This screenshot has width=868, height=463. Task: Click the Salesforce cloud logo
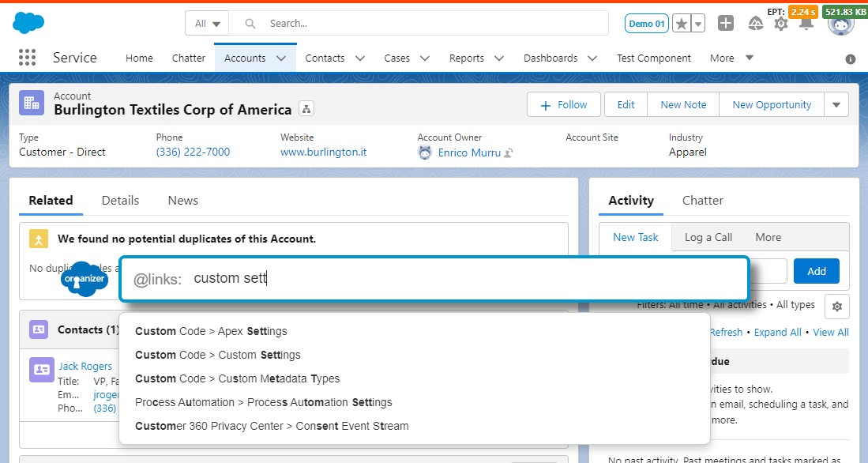[x=28, y=23]
